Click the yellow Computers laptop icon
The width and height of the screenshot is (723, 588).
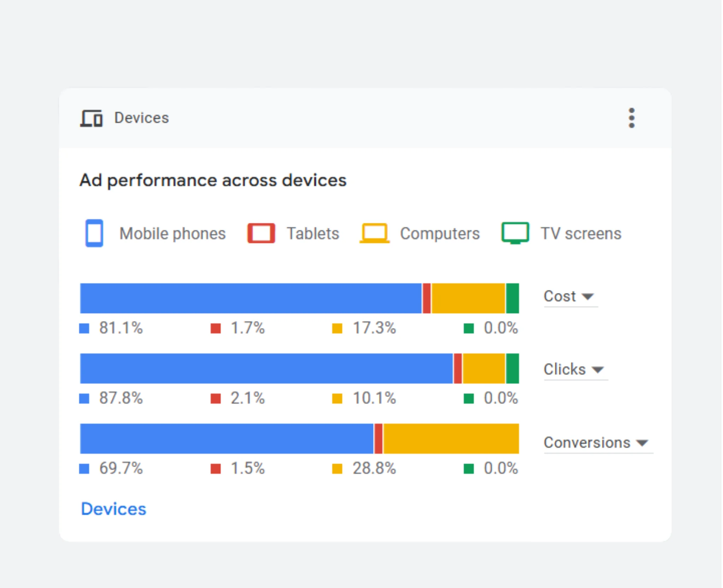374,233
